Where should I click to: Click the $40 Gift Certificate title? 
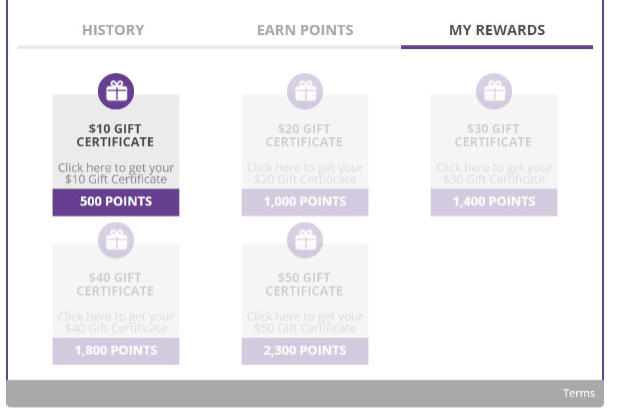115,284
